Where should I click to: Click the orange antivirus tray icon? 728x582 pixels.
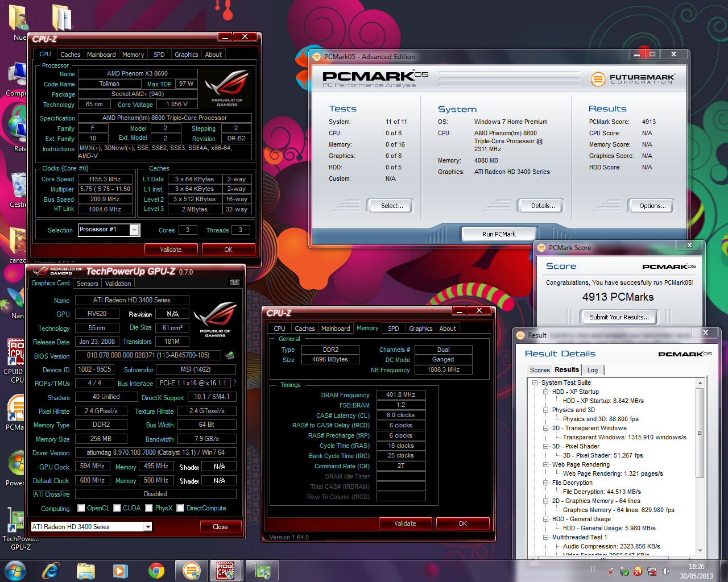638,571
